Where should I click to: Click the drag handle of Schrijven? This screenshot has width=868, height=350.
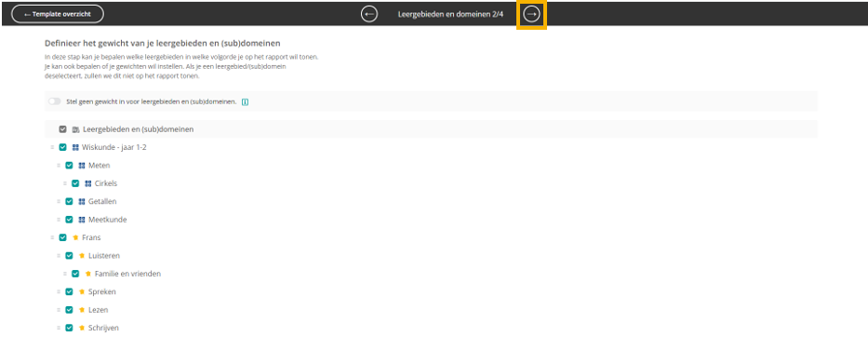pos(58,328)
